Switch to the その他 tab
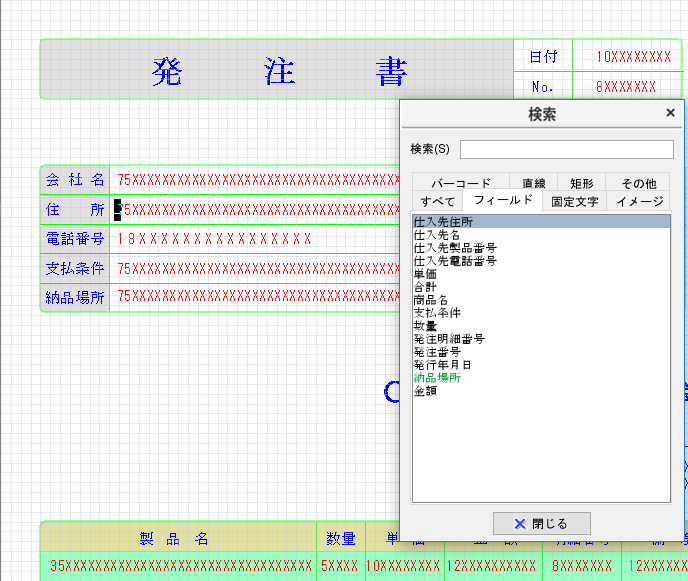 click(638, 183)
